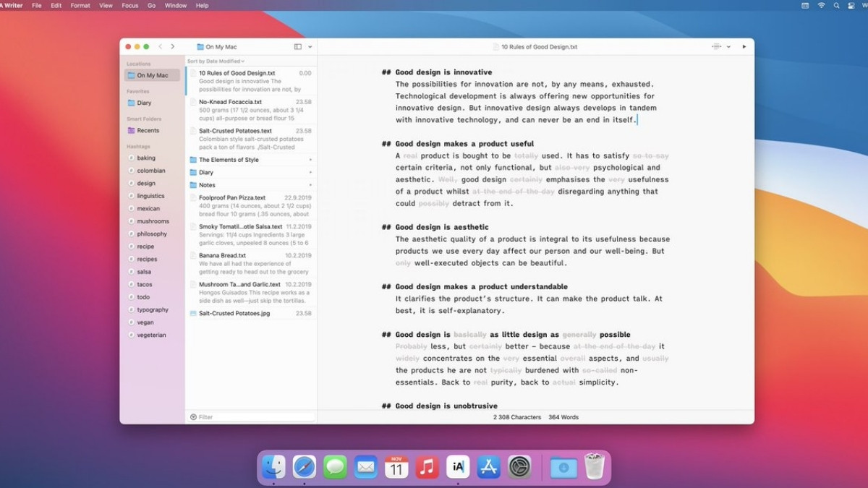The height and width of the screenshot is (488, 868).
Task: Click the 364 Words counter
Action: click(x=563, y=416)
